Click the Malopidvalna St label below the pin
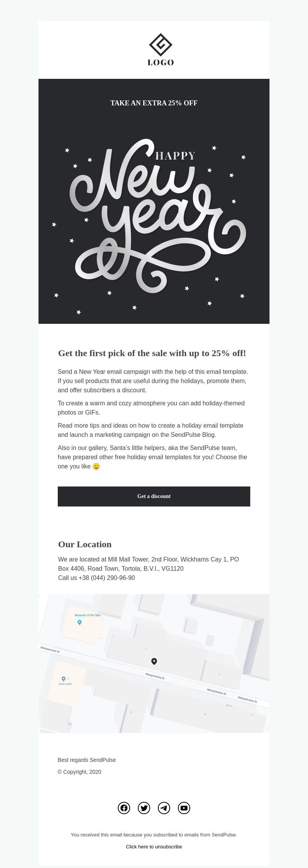The height and width of the screenshot is (868, 308). click(155, 676)
